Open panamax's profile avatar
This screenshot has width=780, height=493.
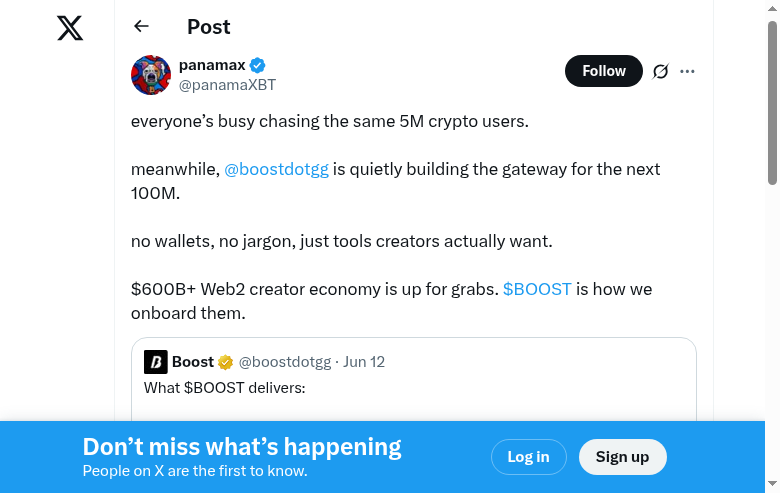click(x=151, y=75)
